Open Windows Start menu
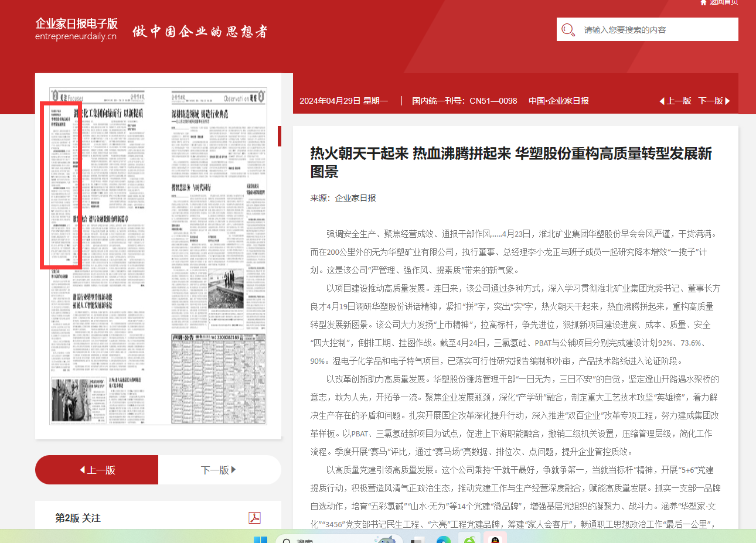This screenshot has width=756, height=543. point(260,539)
